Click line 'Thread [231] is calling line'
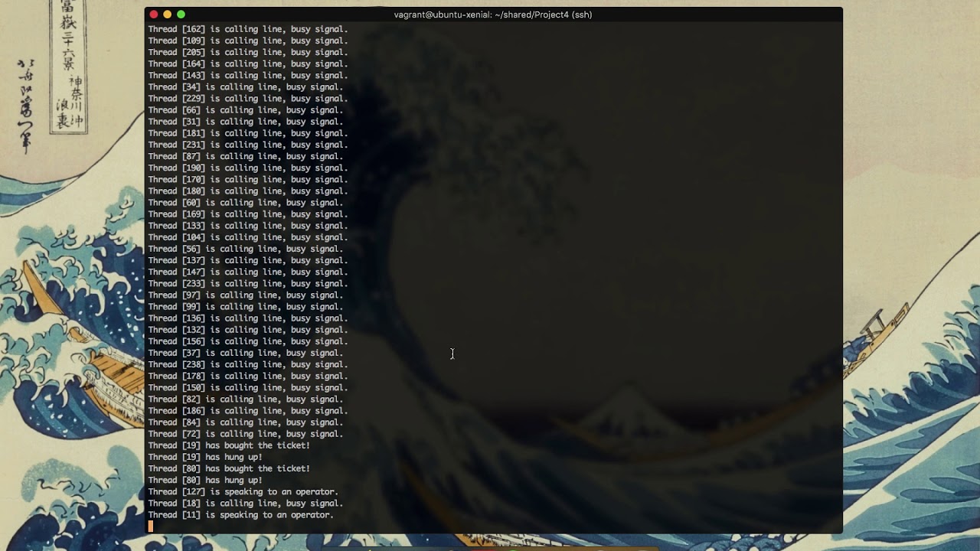 click(x=248, y=145)
